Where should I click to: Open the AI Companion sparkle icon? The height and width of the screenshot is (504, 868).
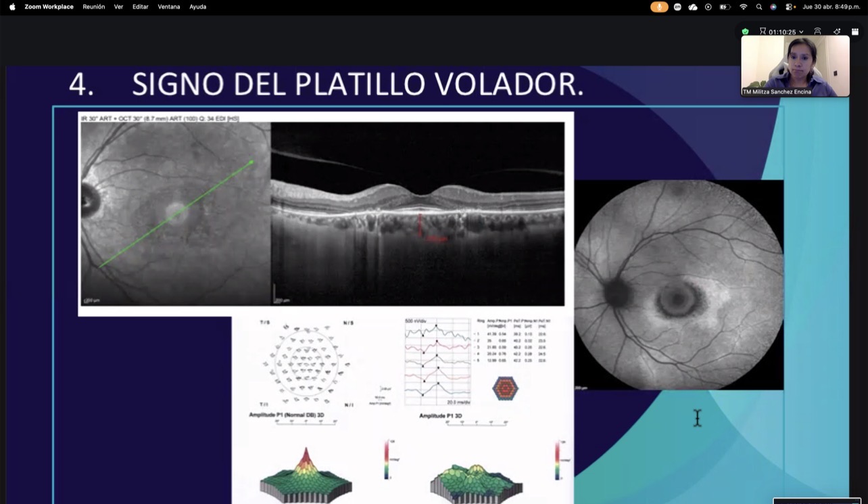(837, 31)
